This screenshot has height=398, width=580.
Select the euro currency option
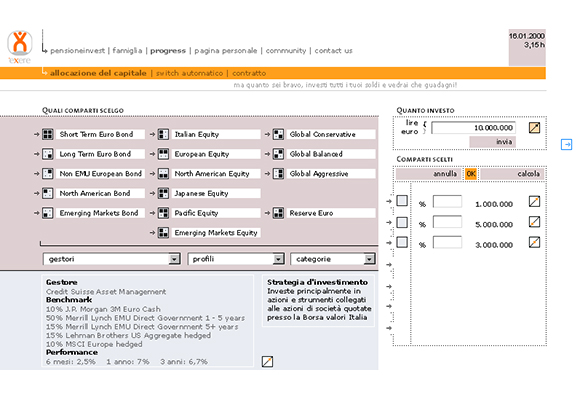[409, 132]
